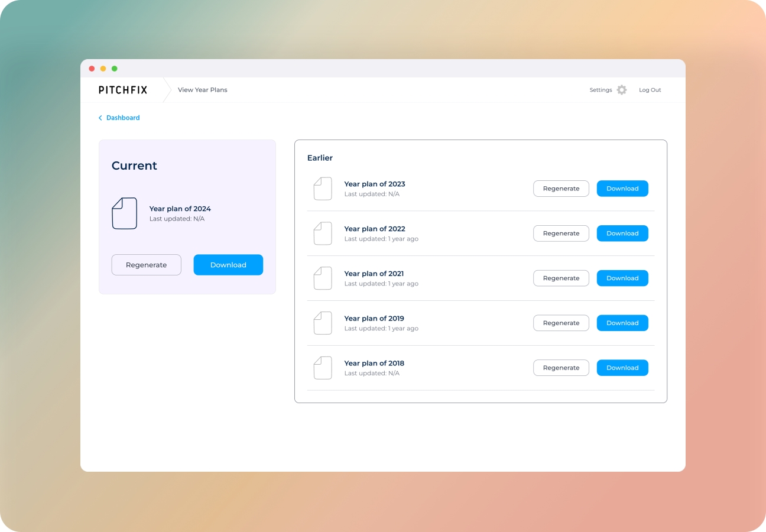Click the PITCHFIX logo
766x532 pixels.
[x=123, y=90]
